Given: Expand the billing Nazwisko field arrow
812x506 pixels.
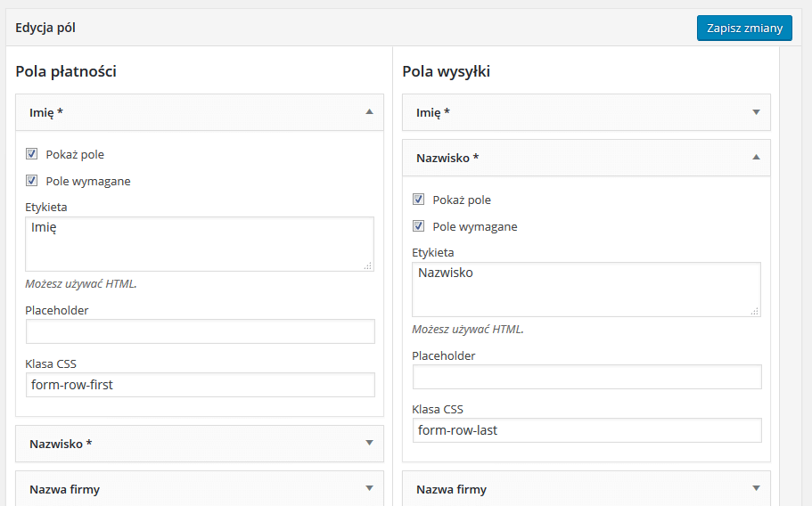Looking at the screenshot, I should point(369,443).
